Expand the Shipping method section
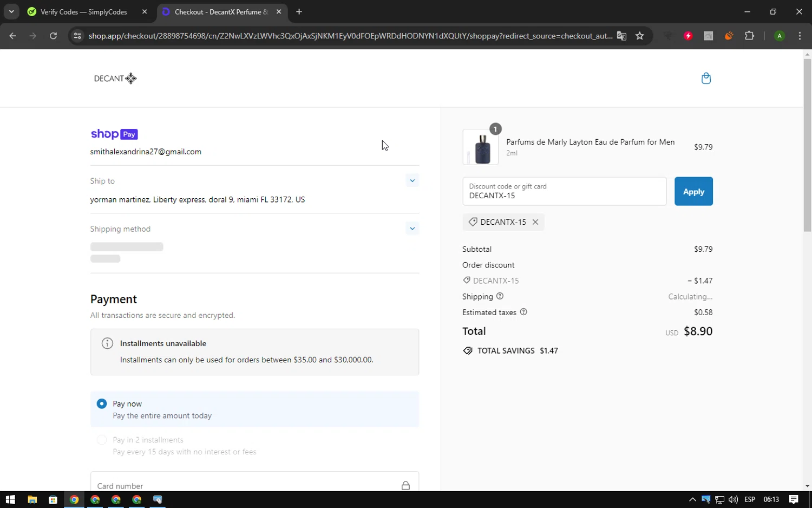The height and width of the screenshot is (508, 812). click(x=412, y=229)
